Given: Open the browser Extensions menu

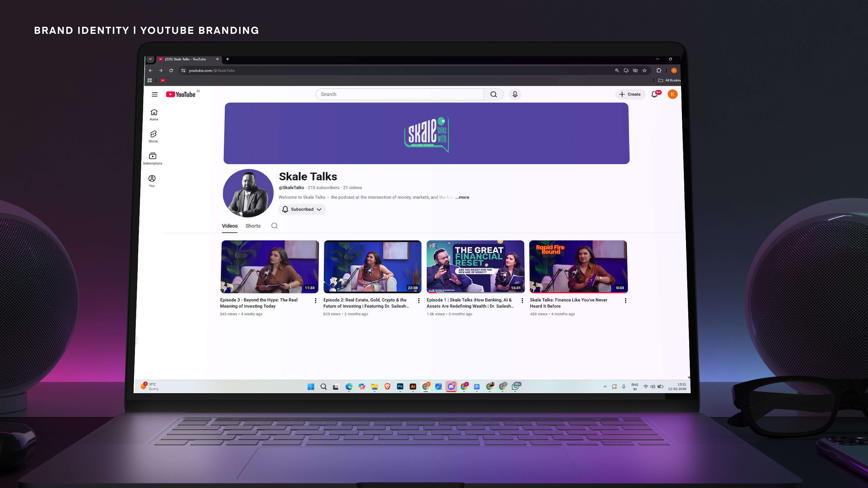Looking at the screenshot, I should (659, 70).
